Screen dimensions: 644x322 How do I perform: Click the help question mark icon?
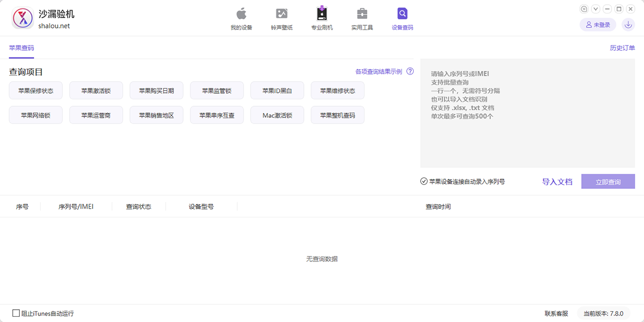click(410, 71)
